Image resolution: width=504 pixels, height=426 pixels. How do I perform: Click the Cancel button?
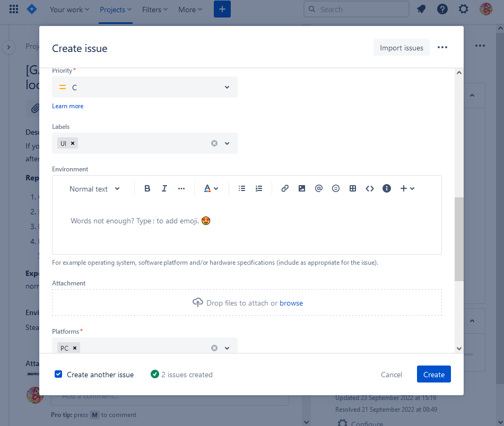pyautogui.click(x=391, y=375)
